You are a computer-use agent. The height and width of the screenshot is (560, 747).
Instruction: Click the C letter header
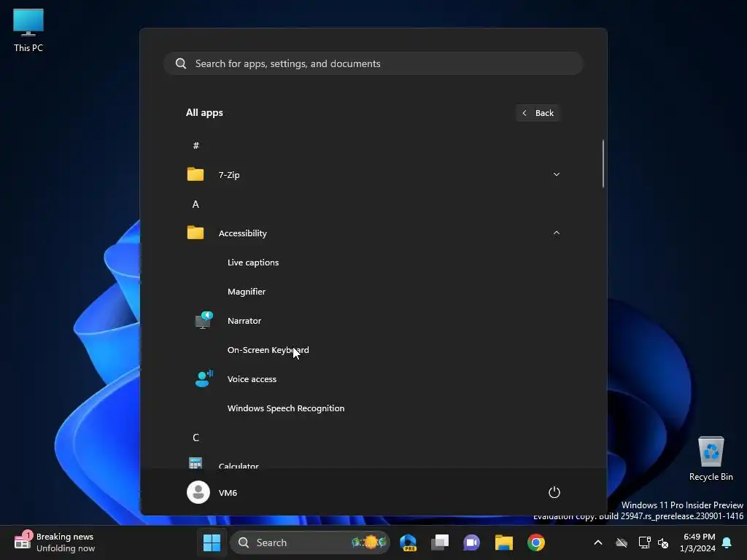(196, 437)
